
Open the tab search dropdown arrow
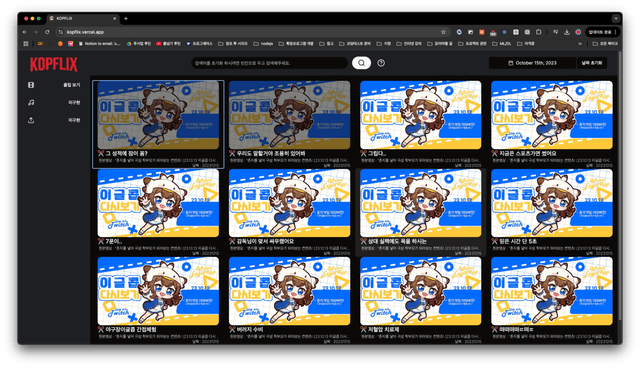pos(616,18)
